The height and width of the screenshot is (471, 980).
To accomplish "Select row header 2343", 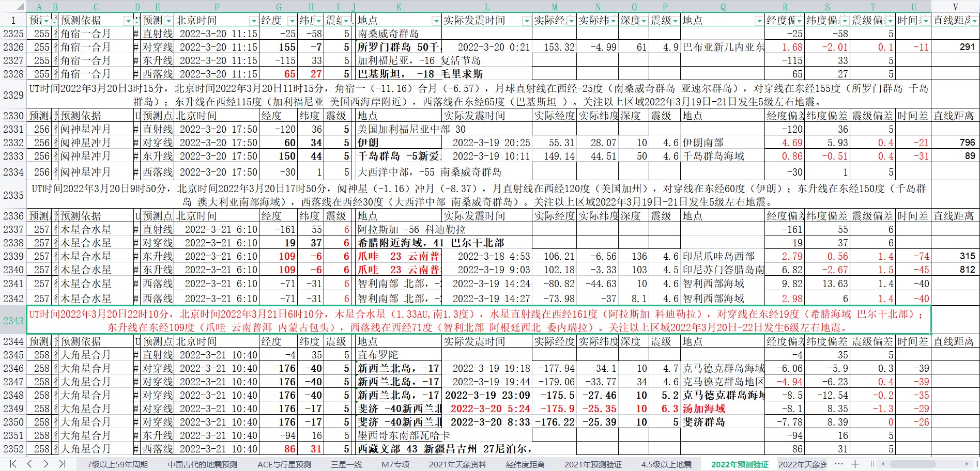I will pos(13,321).
